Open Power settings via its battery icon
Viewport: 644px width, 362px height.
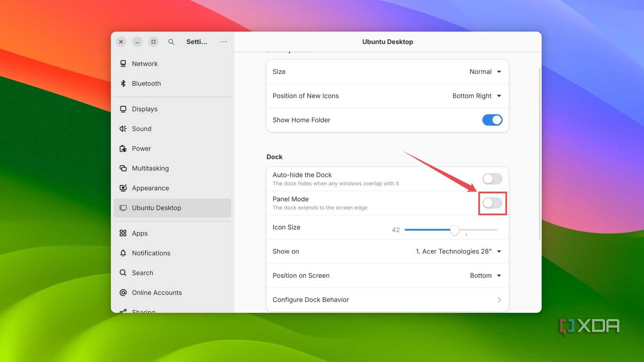click(x=123, y=149)
